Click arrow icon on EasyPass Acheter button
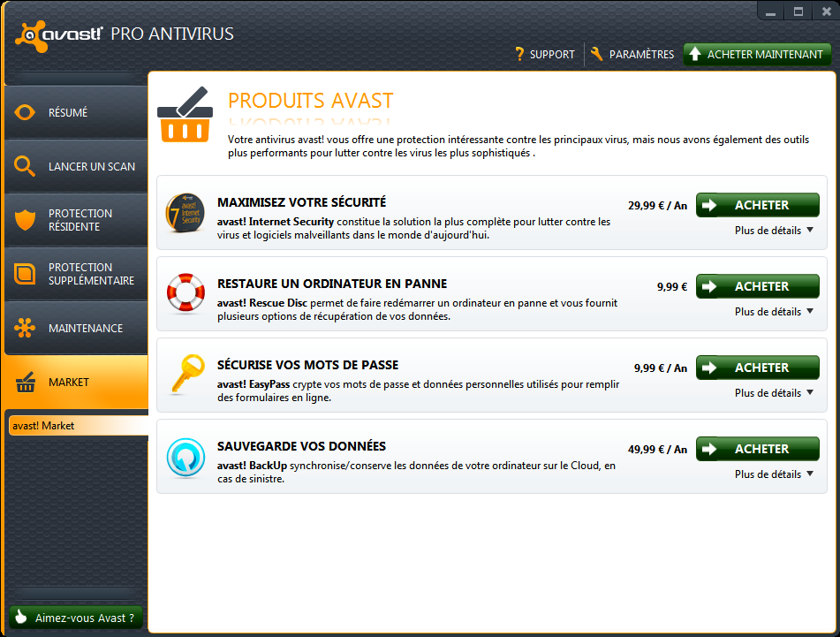 pos(709,368)
